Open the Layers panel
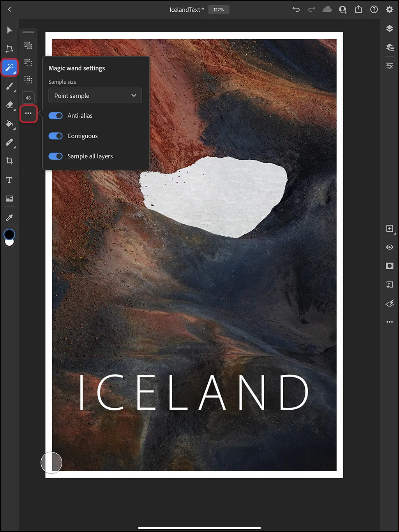The image size is (399, 532). pos(389,28)
